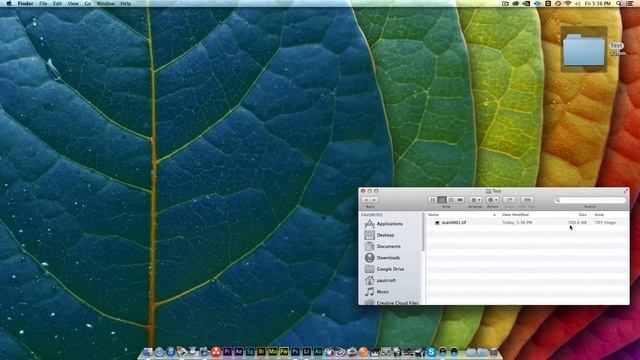This screenshot has width=640, height=360.
Task: Go back in the Finder window
Action: pyautogui.click(x=366, y=200)
